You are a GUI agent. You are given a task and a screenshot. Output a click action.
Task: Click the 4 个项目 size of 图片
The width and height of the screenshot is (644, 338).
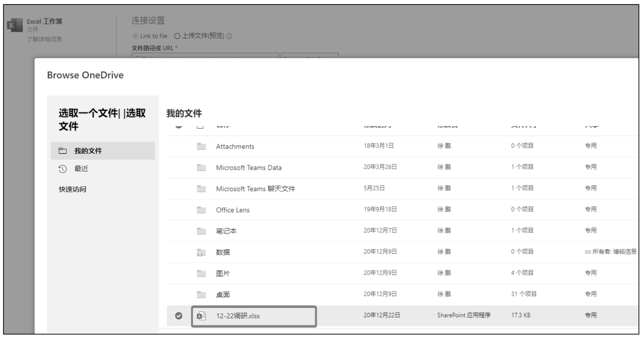(x=522, y=273)
